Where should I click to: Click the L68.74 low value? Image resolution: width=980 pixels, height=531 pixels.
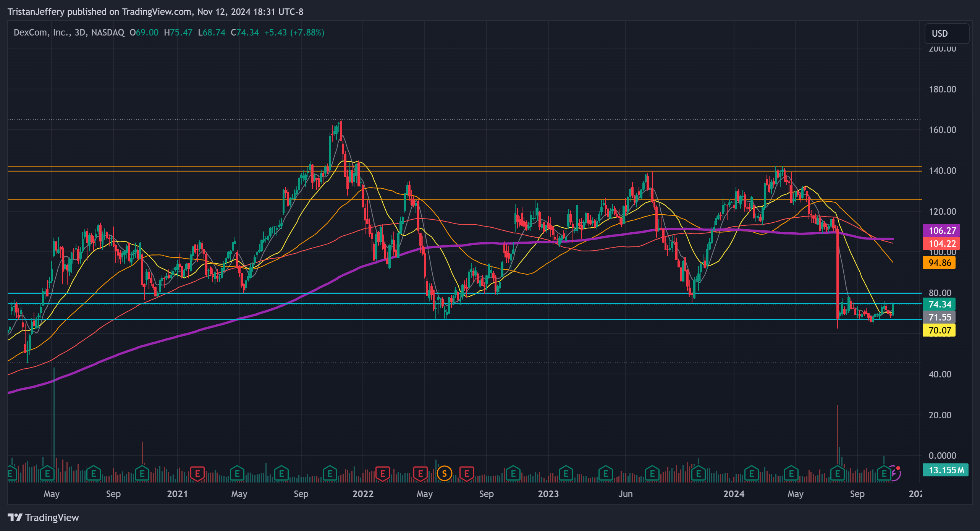point(212,32)
